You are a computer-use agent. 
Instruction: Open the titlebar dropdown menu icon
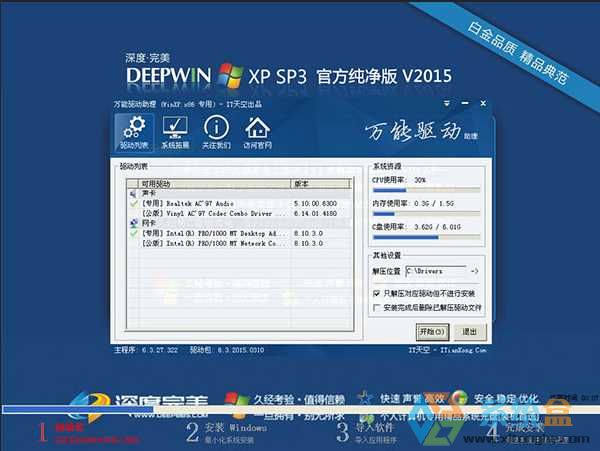click(x=447, y=103)
